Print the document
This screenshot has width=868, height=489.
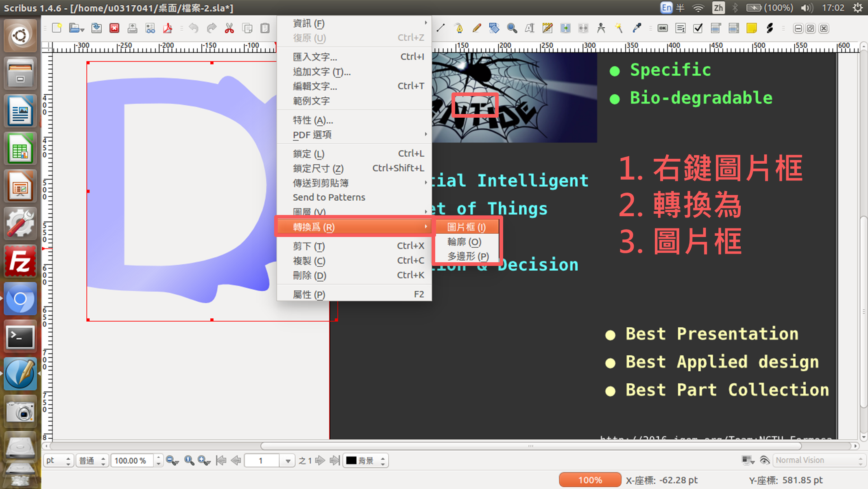pyautogui.click(x=132, y=28)
